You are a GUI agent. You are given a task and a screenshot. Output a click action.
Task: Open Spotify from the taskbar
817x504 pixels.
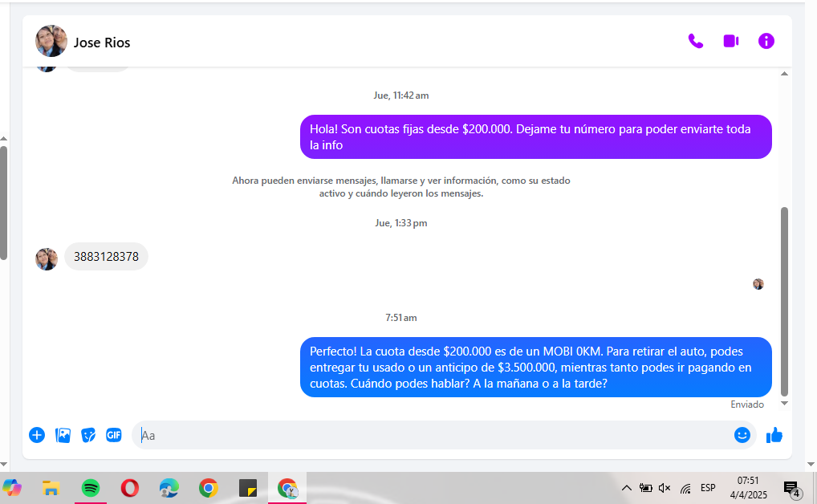point(91,488)
